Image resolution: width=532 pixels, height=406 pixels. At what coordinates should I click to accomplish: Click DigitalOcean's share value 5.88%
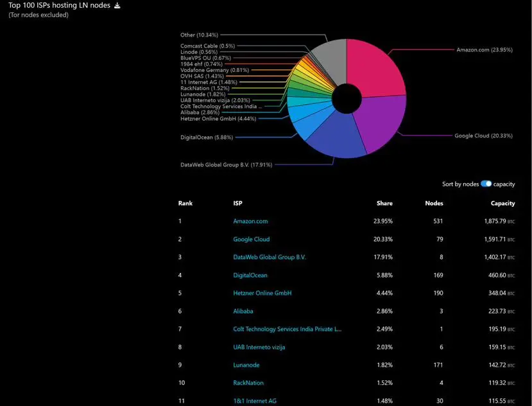pyautogui.click(x=384, y=275)
